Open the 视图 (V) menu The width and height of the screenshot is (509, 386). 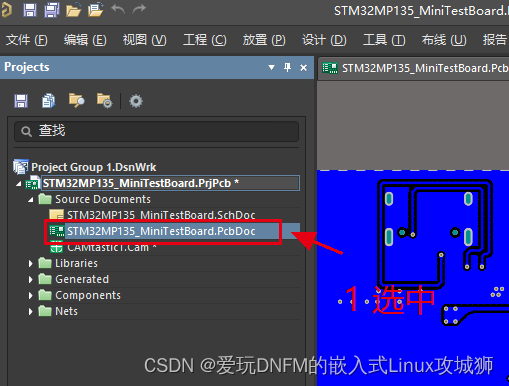(x=144, y=40)
